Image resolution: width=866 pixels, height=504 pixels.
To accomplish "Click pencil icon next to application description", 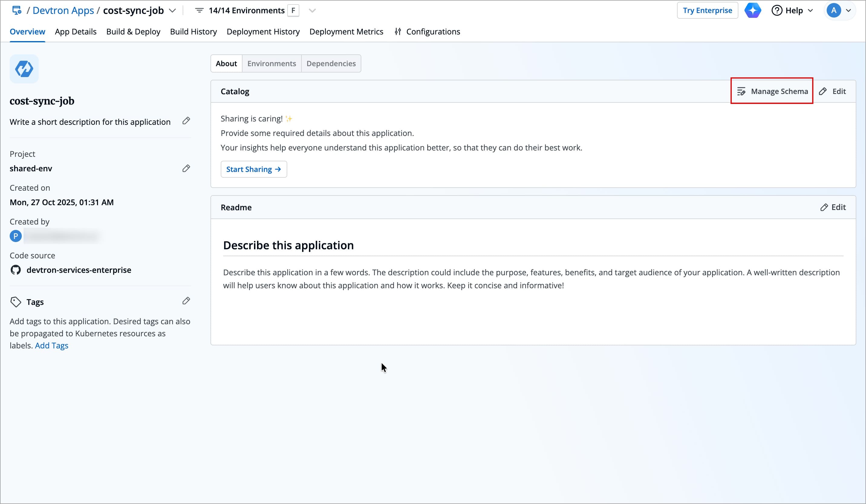I will pos(186,121).
